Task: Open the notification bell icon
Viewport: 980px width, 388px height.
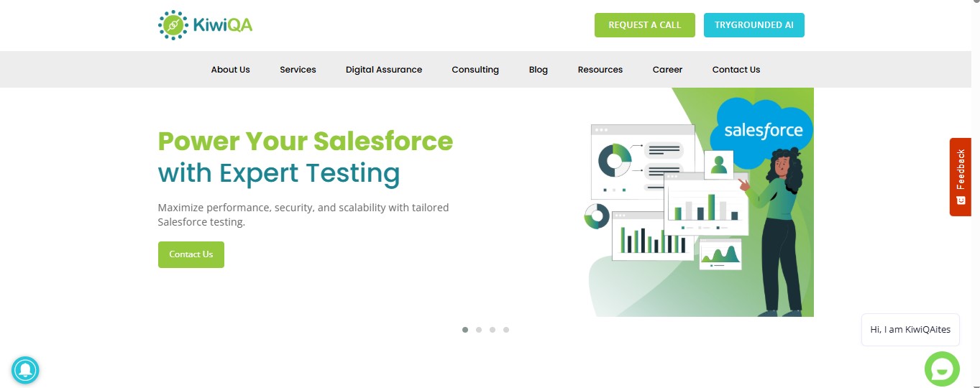Action: (25, 370)
